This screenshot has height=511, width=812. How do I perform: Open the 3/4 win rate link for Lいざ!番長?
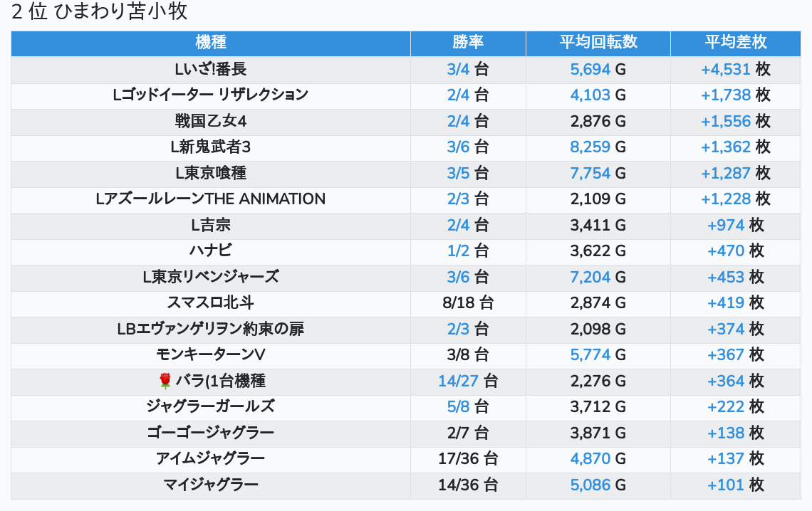458,69
